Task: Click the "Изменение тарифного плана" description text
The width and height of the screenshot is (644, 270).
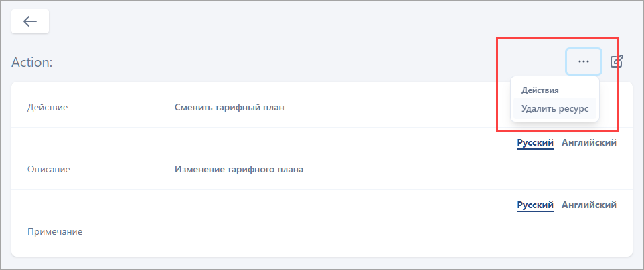Action: [238, 169]
